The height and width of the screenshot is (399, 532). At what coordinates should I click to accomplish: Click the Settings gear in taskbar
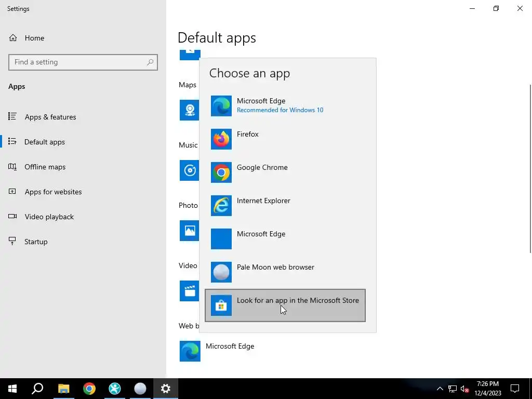click(x=166, y=389)
